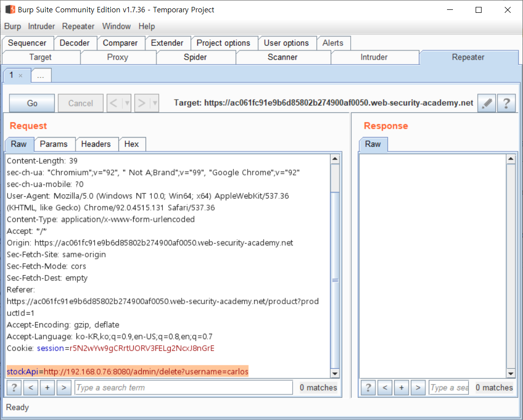This screenshot has width=523, height=420.
Task: Go back to previous request in history
Action: click(x=114, y=103)
